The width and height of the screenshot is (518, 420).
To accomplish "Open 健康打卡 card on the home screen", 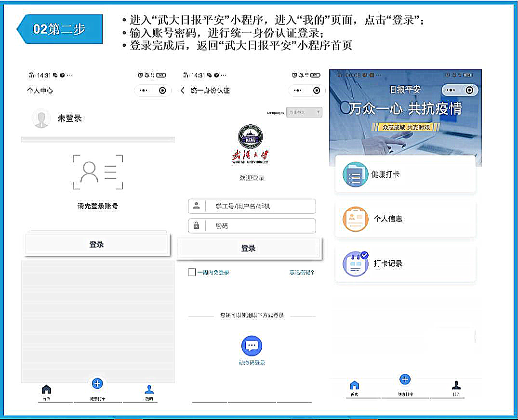I will tap(405, 174).
